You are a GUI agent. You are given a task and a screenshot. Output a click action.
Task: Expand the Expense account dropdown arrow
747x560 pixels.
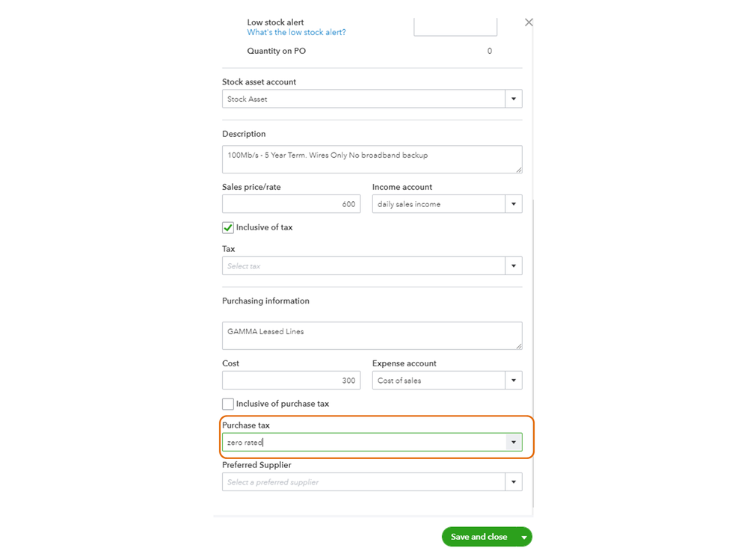[514, 381]
